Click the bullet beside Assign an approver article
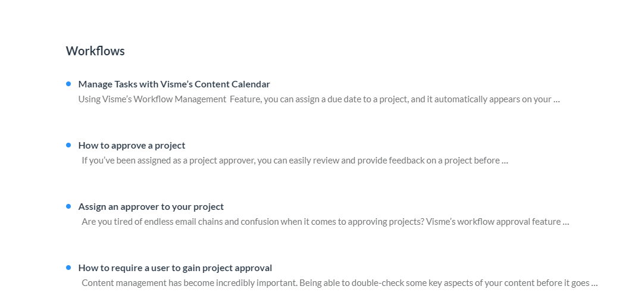The image size is (644, 305). (x=68, y=206)
